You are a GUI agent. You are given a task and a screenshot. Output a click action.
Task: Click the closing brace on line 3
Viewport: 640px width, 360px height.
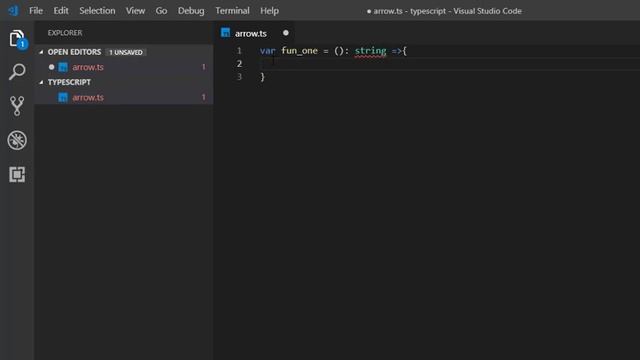pos(262,77)
